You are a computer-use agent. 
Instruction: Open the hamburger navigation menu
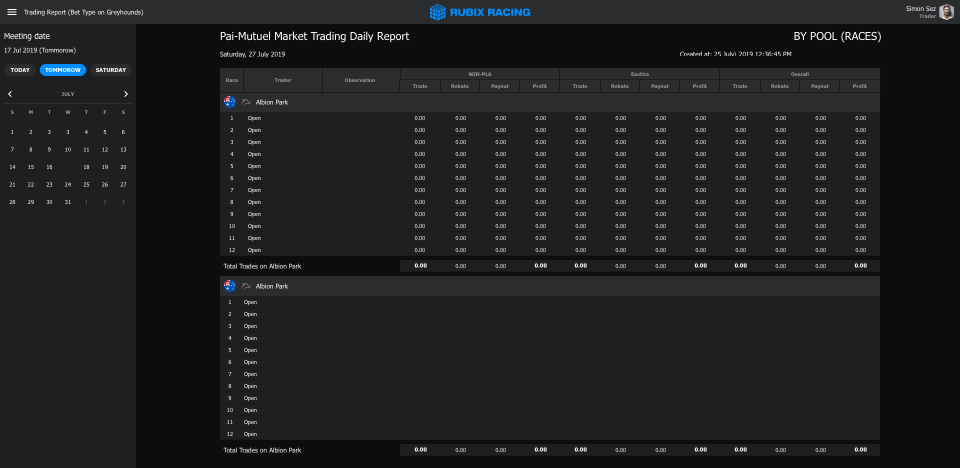click(x=12, y=12)
